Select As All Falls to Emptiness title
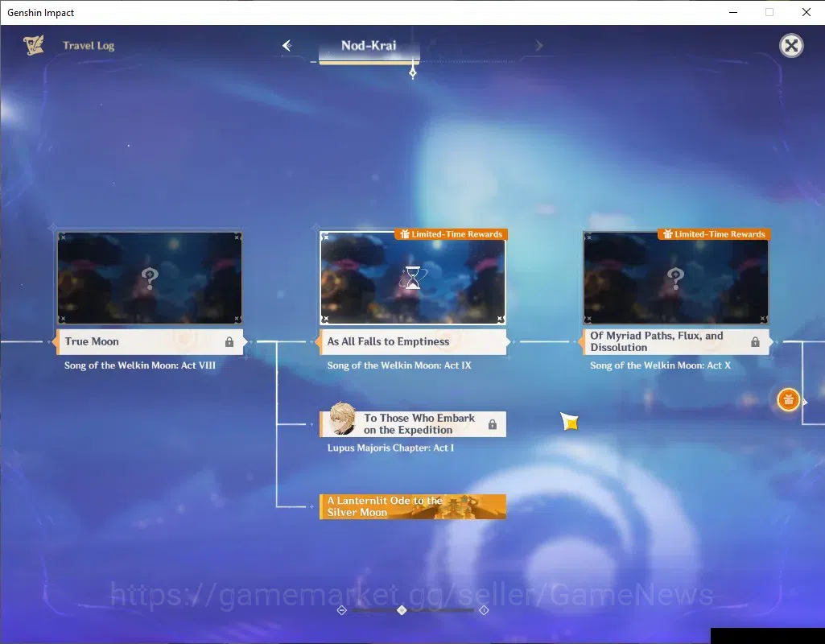 click(412, 341)
